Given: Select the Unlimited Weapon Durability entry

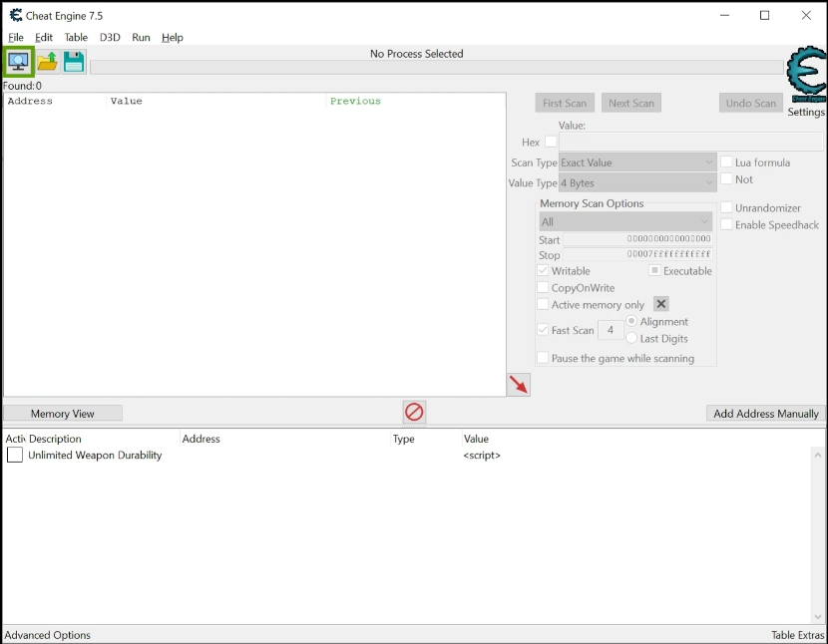Looking at the screenshot, I should (95, 455).
